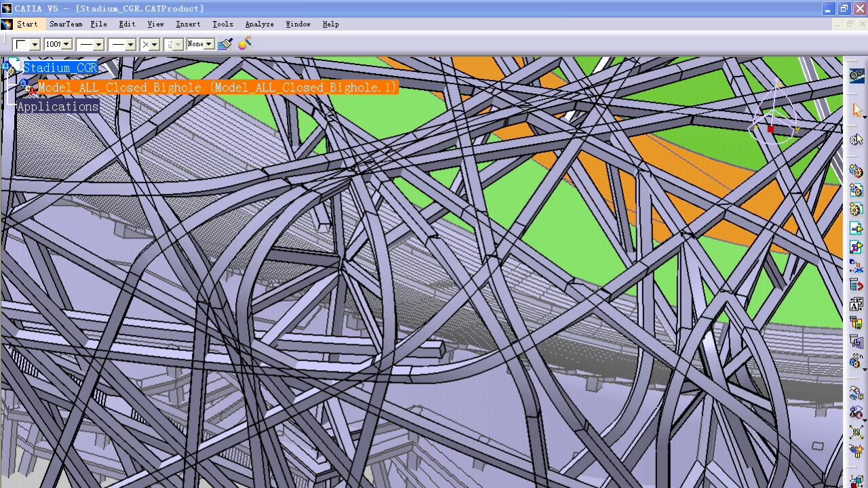Viewport: 868px width, 488px height.
Task: Click the Replace Component icon
Action: click(856, 266)
